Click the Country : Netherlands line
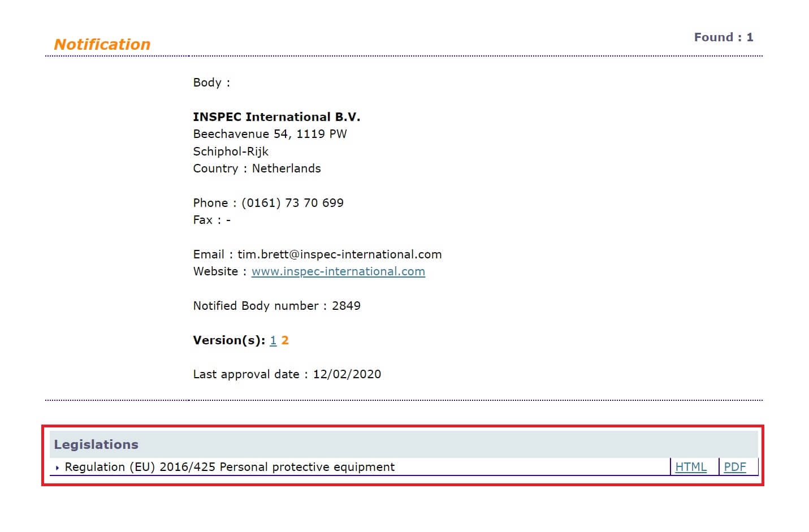The image size is (809, 532). [257, 168]
